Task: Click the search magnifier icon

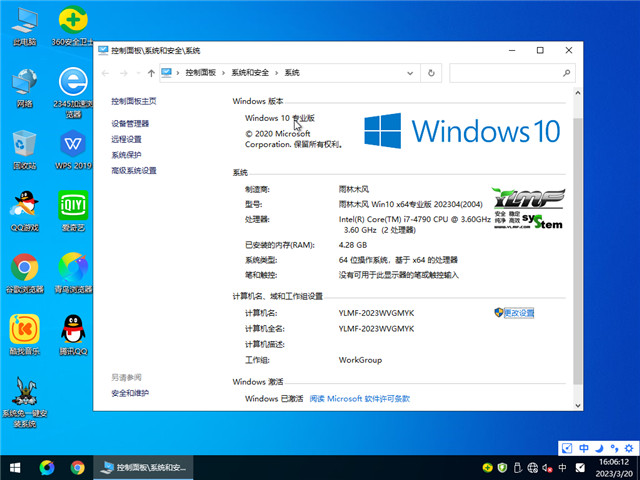Action: pos(567,73)
